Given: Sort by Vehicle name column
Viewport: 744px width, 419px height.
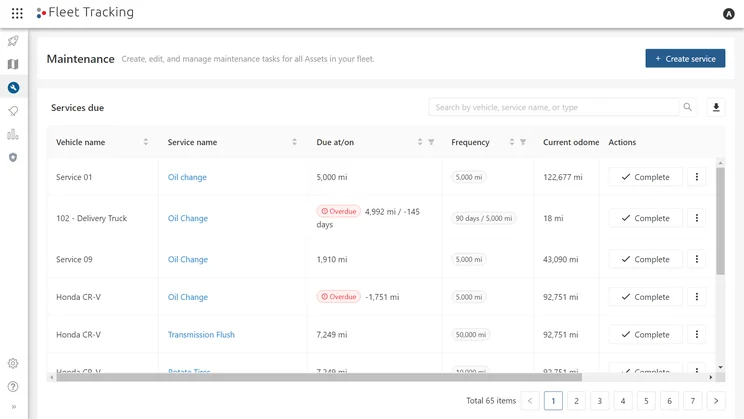Looking at the screenshot, I should pyautogui.click(x=146, y=142).
